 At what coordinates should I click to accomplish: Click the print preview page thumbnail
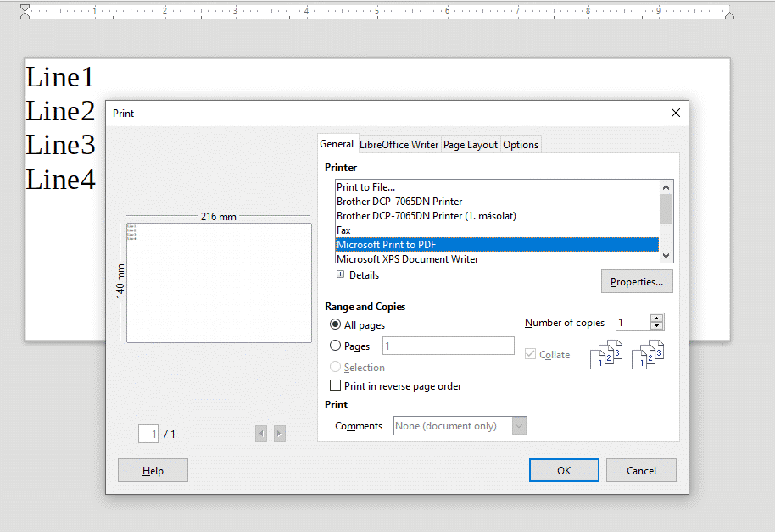219,283
